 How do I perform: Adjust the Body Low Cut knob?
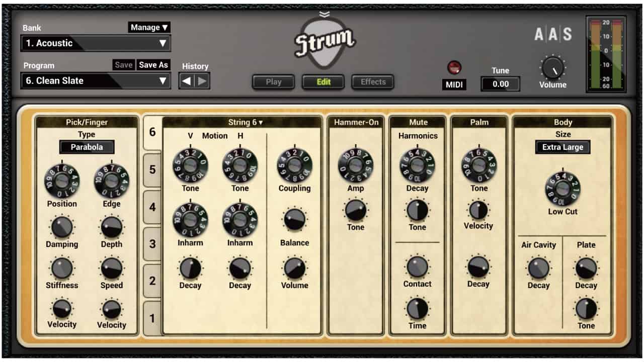coord(563,188)
